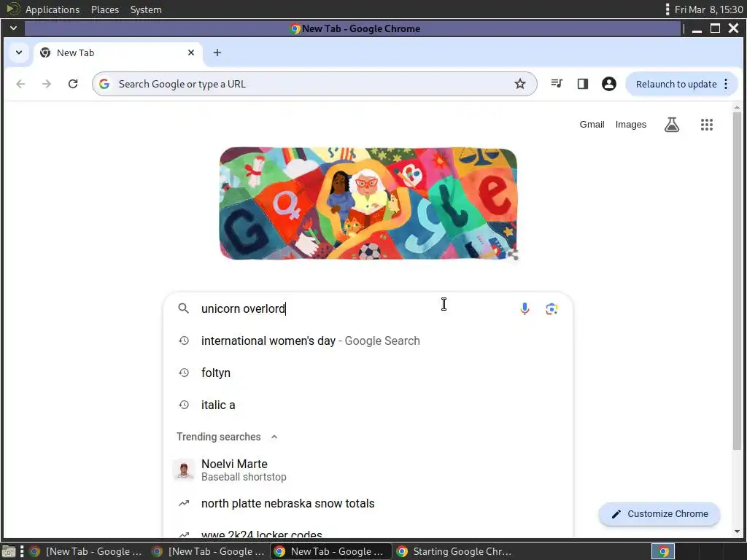Open the Images link
This screenshot has width=747, height=560.
point(631,125)
